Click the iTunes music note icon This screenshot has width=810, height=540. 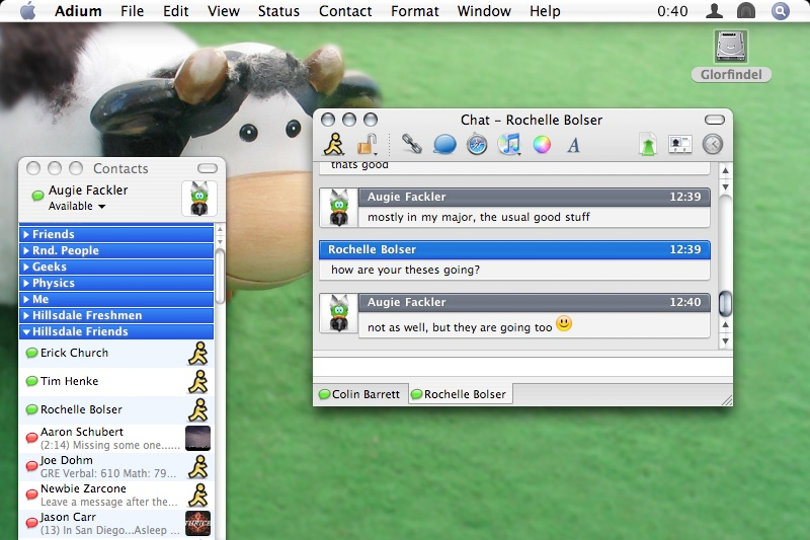[509, 144]
